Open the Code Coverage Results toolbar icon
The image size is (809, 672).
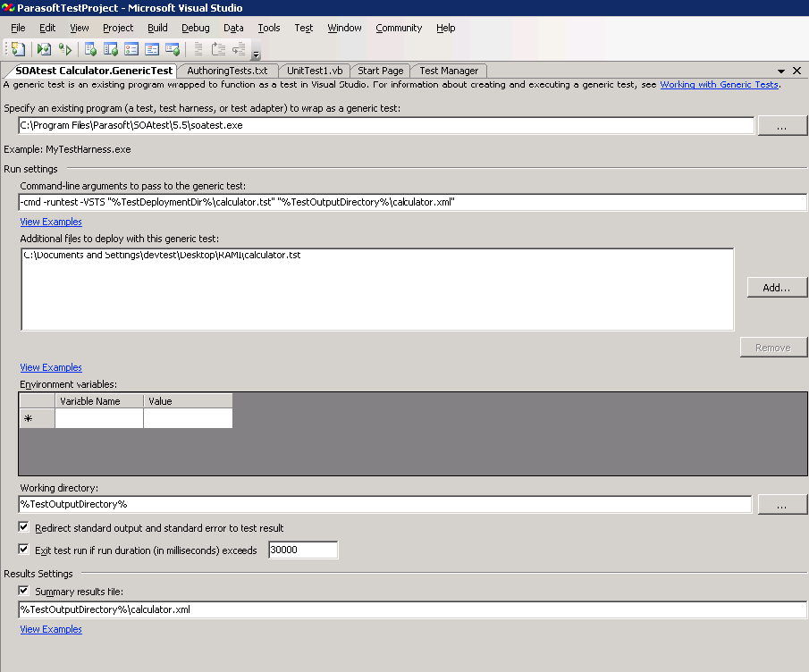pos(152,49)
